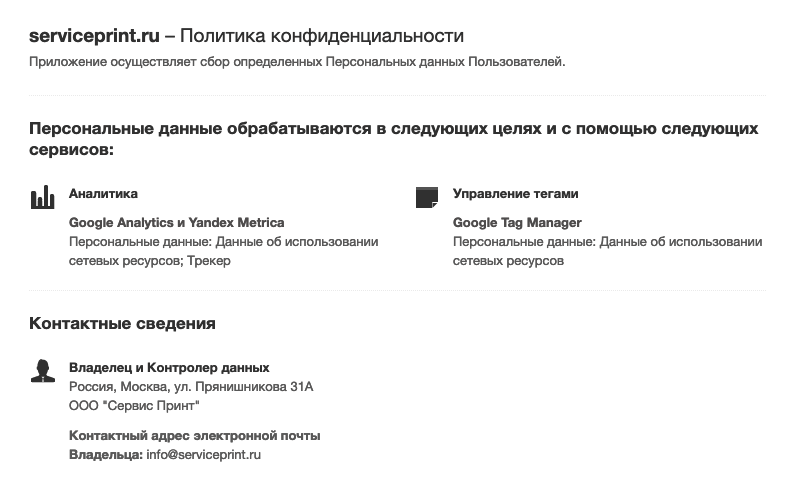Click the data owner person icon
Image resolution: width=790 pixels, height=490 pixels.
click(x=42, y=371)
